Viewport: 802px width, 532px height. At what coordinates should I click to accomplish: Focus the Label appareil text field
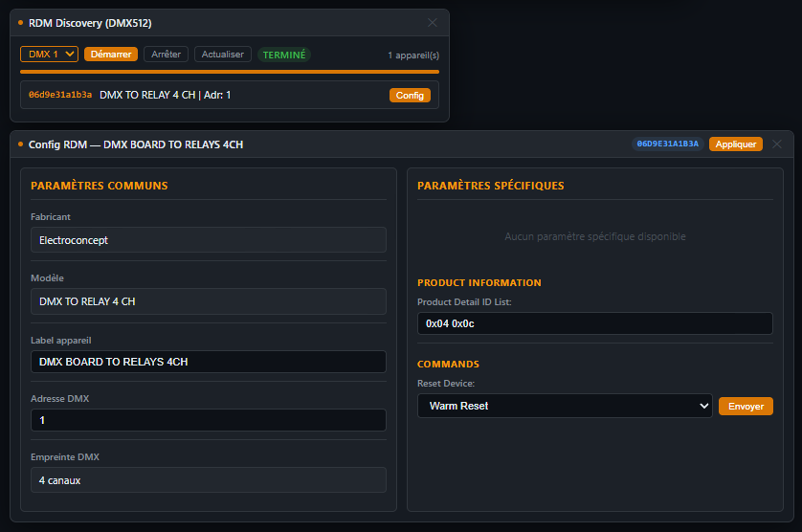pos(209,362)
